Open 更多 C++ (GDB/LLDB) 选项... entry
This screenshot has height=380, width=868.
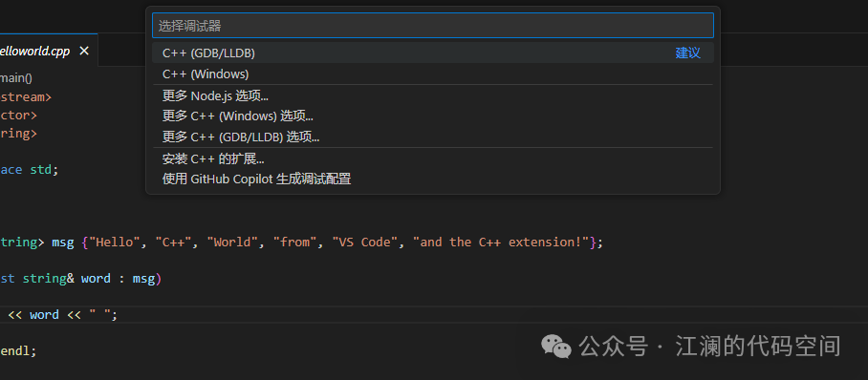433,137
